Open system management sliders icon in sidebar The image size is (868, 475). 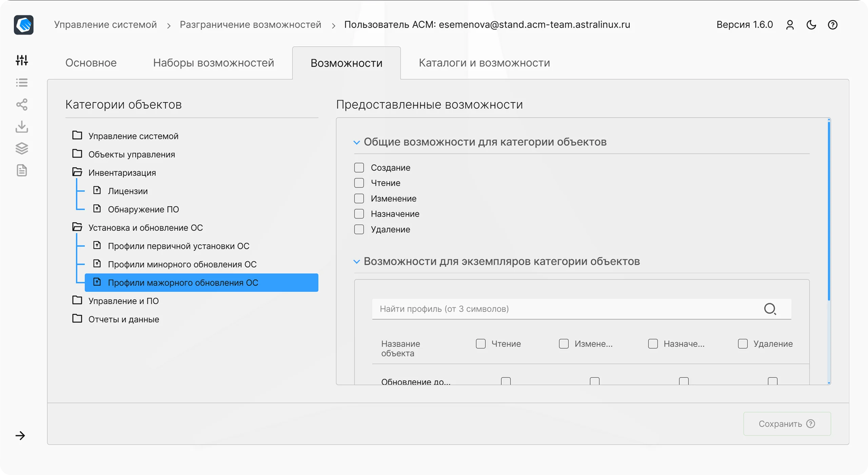[x=22, y=60]
